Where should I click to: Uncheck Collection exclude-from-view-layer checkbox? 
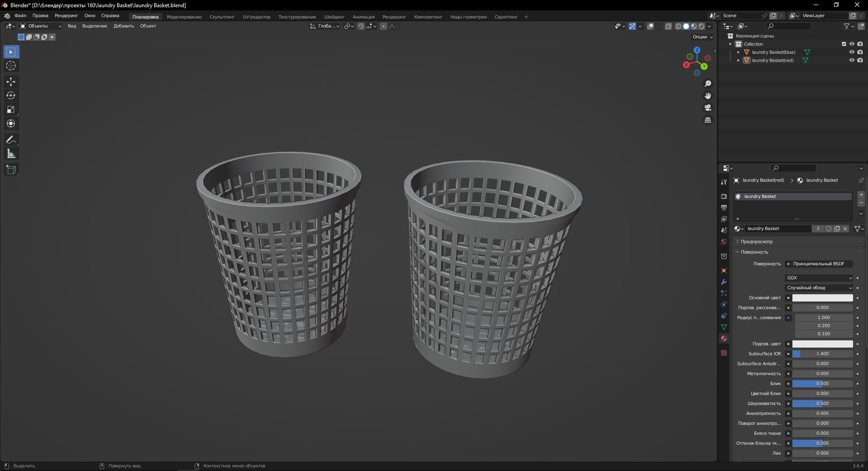coord(844,44)
